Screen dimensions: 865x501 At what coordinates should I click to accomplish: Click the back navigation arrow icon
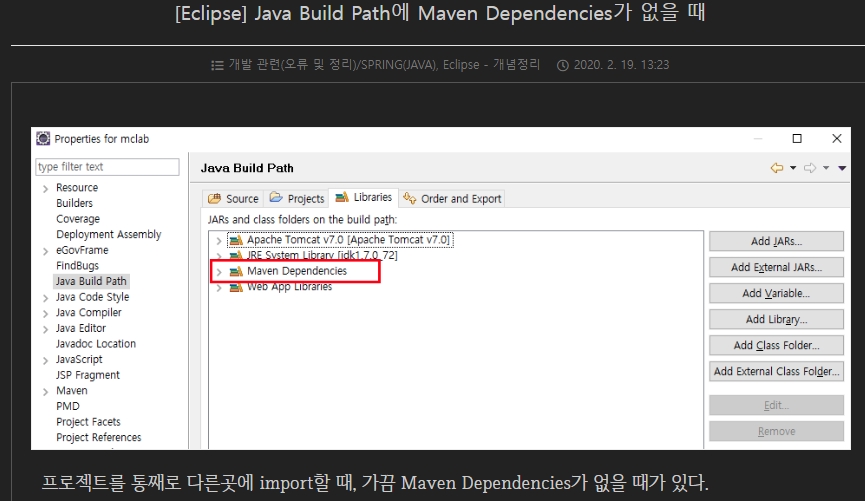(x=777, y=168)
